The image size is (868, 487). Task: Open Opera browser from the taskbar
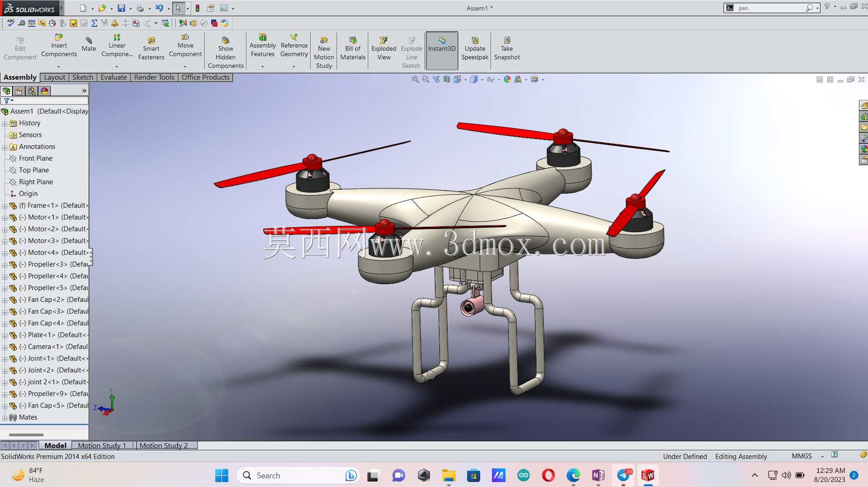[548, 476]
